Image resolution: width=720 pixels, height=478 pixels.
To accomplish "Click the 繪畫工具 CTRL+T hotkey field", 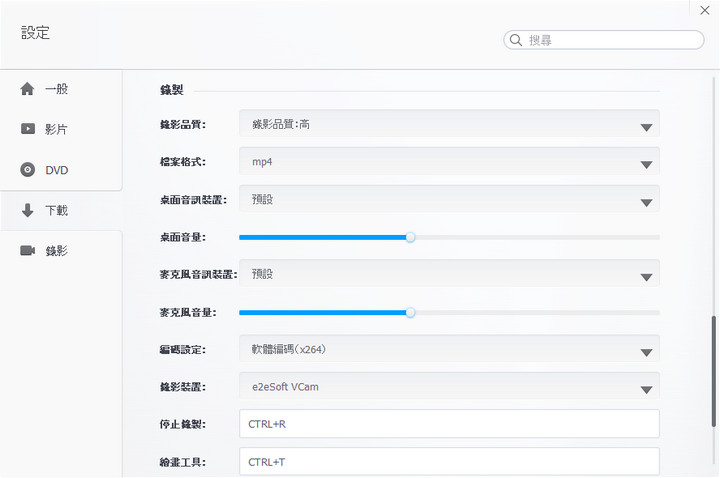I will [449, 462].
